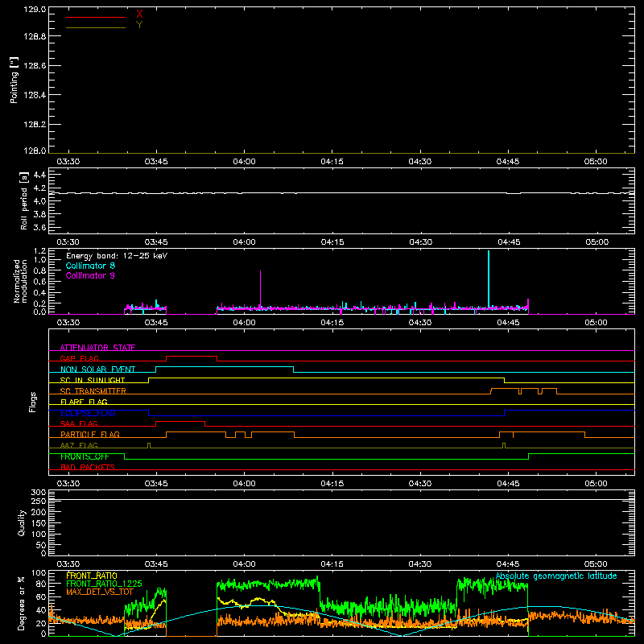Image resolution: width=644 pixels, height=644 pixels.
Task: Click the Normalized modulation axis title
Action: (20, 281)
